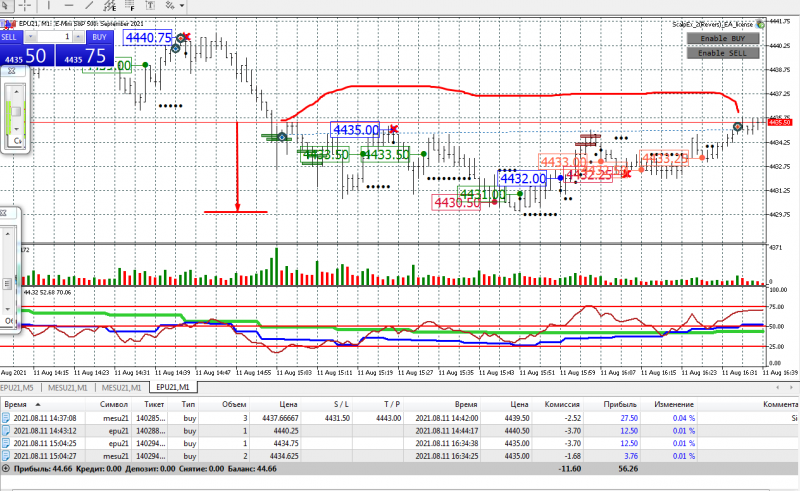Select the trendline drawing tool
Screen dimensions: 800x491
pos(89,6)
